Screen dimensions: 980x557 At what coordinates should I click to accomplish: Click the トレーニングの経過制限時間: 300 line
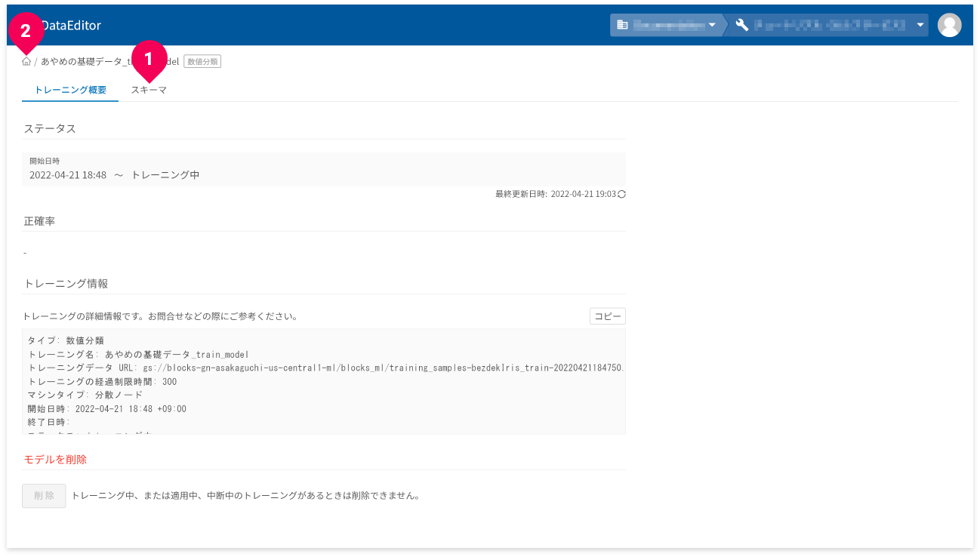(x=102, y=382)
